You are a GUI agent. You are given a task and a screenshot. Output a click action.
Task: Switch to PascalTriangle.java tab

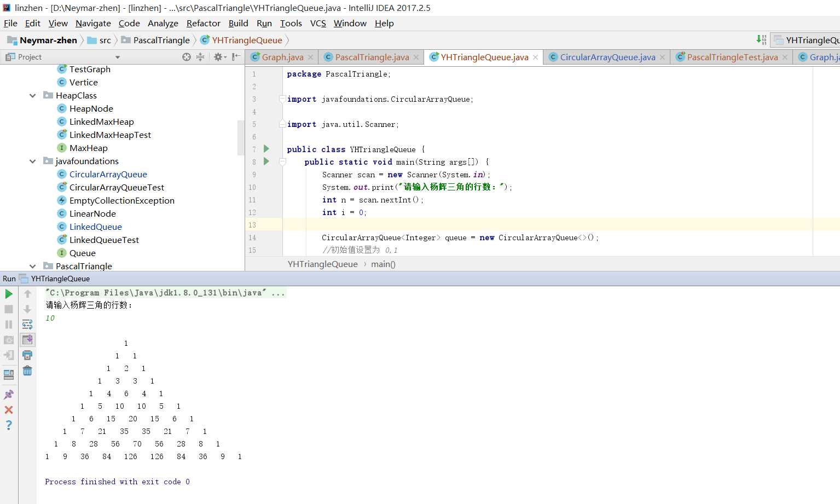pos(372,57)
